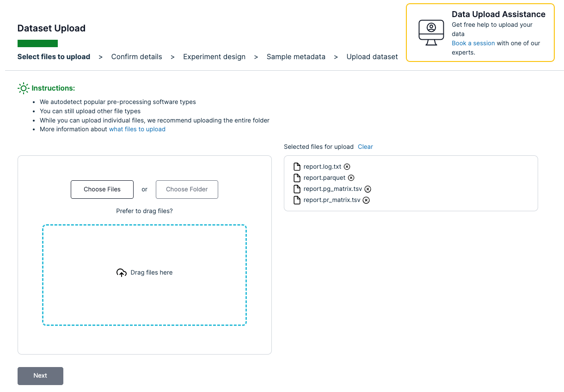Click the Data Upload Assistance monitor icon
This screenshot has width=564, height=392.
[431, 33]
